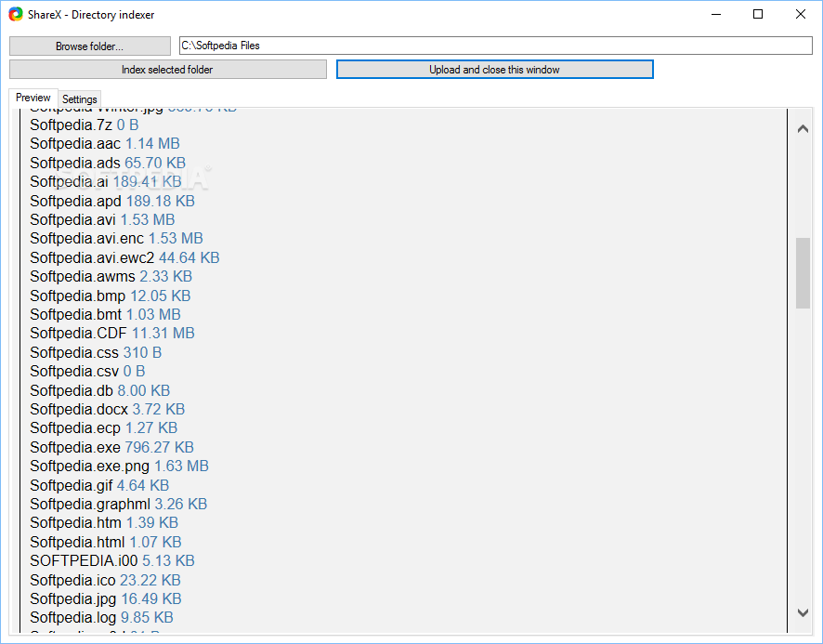Select the Softpedia.ico entry

pyautogui.click(x=105, y=581)
